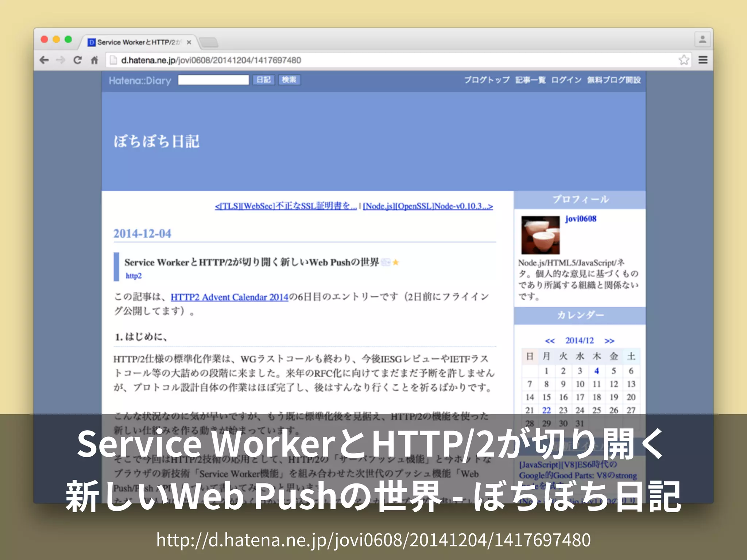Go to browser home icon
The image size is (747, 560).
[94, 60]
